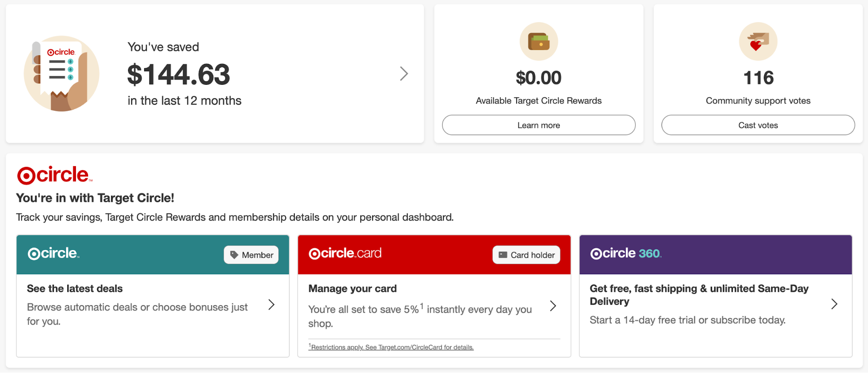Viewport: 868px width, 373px height.
Task: Select the See the latest deals heading
Action: pos(75,289)
